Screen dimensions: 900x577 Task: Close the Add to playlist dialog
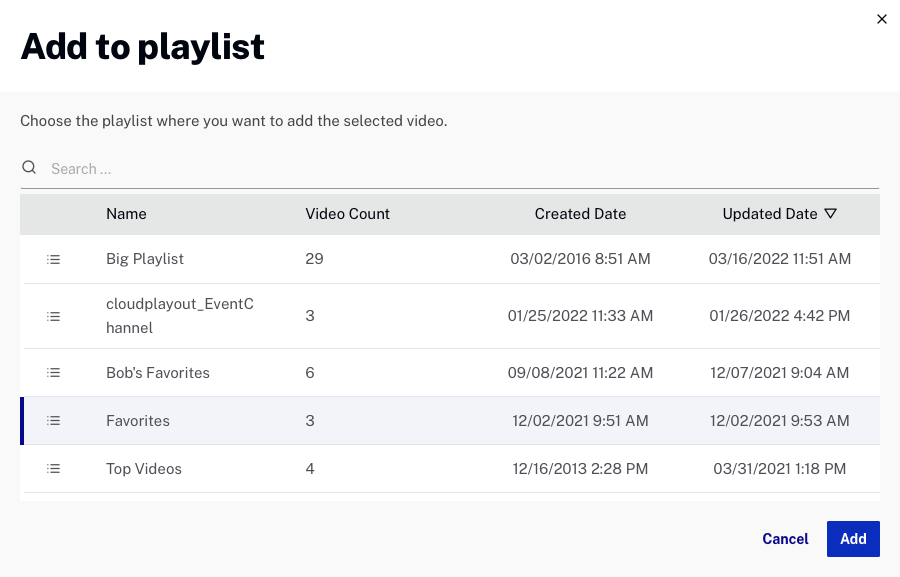(881, 19)
